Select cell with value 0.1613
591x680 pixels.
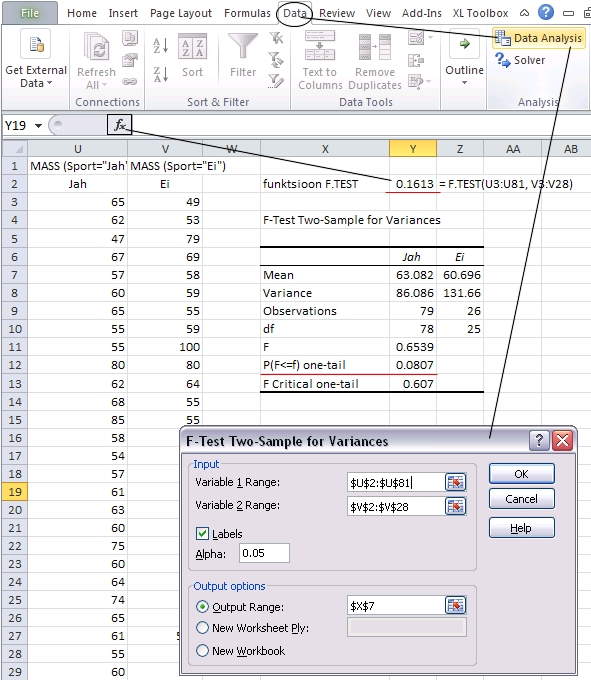pyautogui.click(x=413, y=184)
